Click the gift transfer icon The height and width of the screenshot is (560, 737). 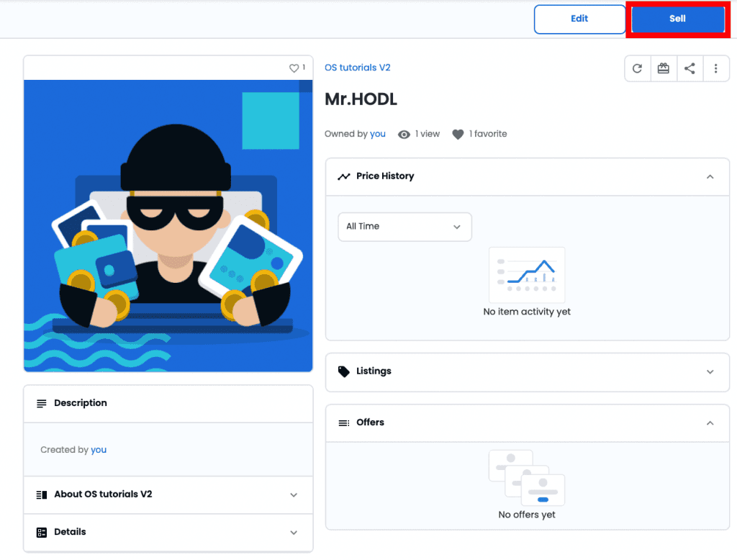(664, 68)
